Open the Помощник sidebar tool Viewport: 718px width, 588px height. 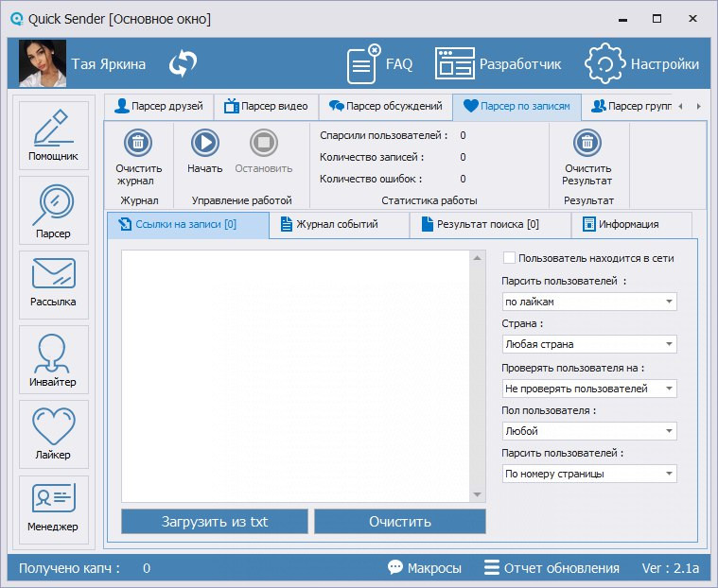coord(54,135)
